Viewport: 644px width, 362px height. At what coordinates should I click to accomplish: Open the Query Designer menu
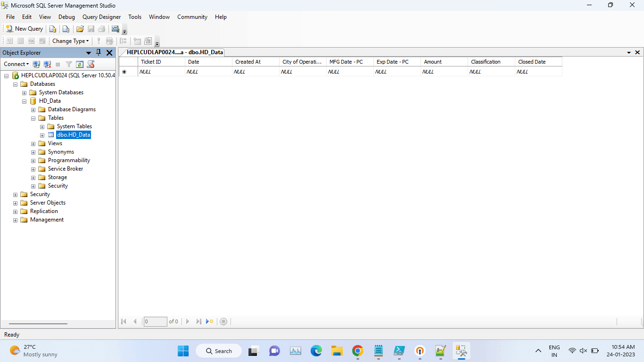tap(101, 17)
